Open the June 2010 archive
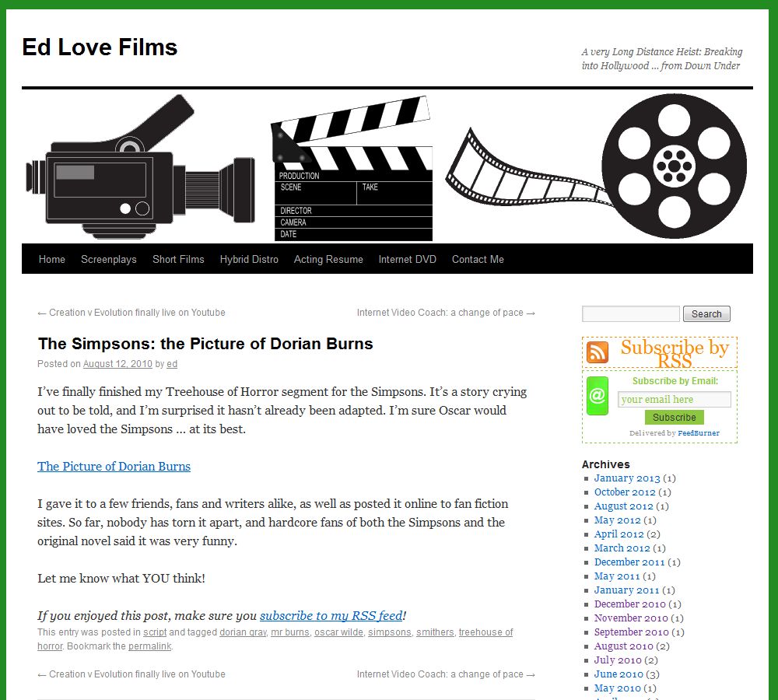778x700 pixels. 619,674
